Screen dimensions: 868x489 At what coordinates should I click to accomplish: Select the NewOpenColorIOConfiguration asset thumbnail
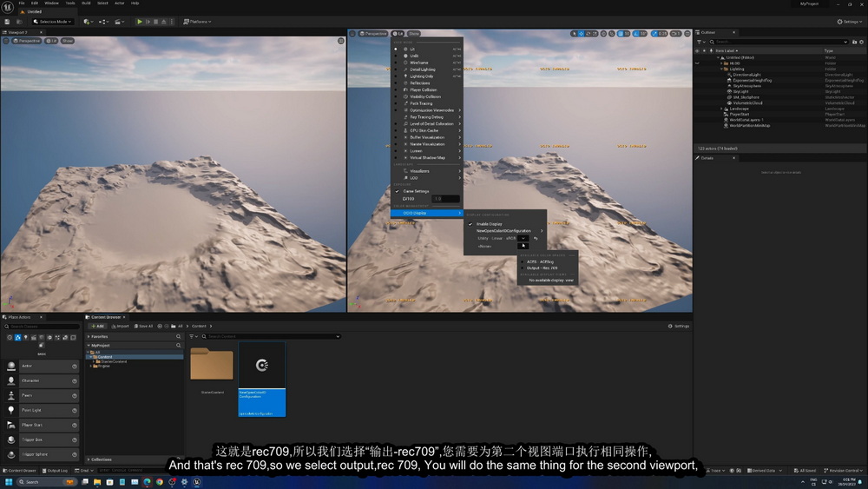click(262, 366)
